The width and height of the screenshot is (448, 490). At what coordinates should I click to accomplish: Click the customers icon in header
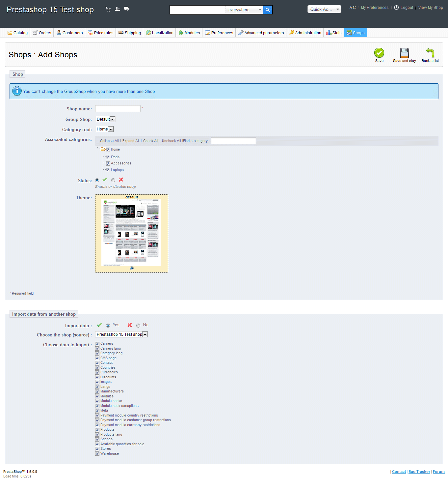tap(118, 9)
